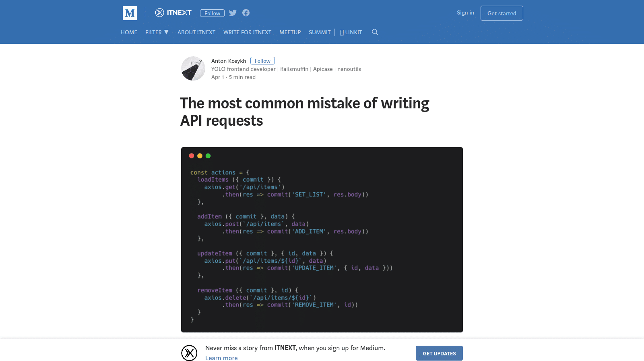Follow the Learn more link
644x361 pixels.
point(221,358)
